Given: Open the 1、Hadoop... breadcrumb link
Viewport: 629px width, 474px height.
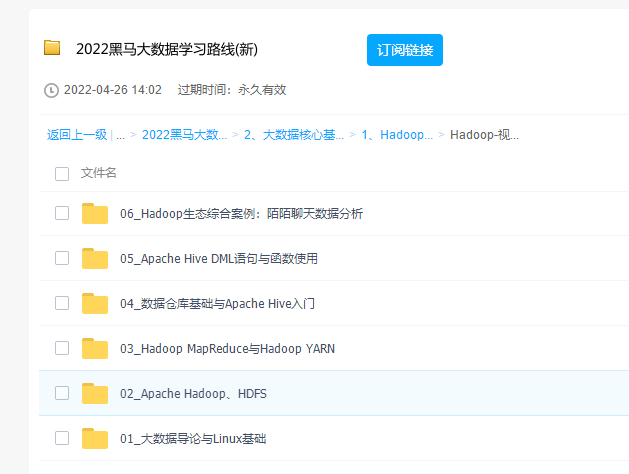Looking at the screenshot, I should (397, 135).
